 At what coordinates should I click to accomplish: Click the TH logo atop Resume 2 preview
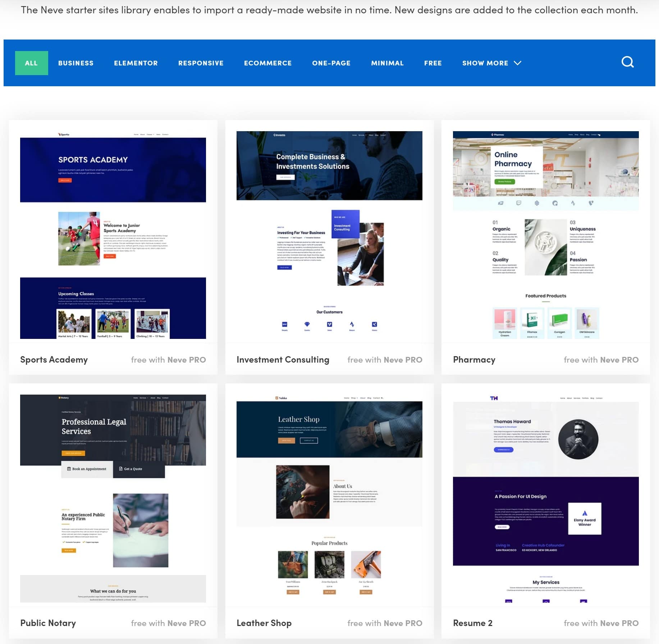[x=493, y=398]
